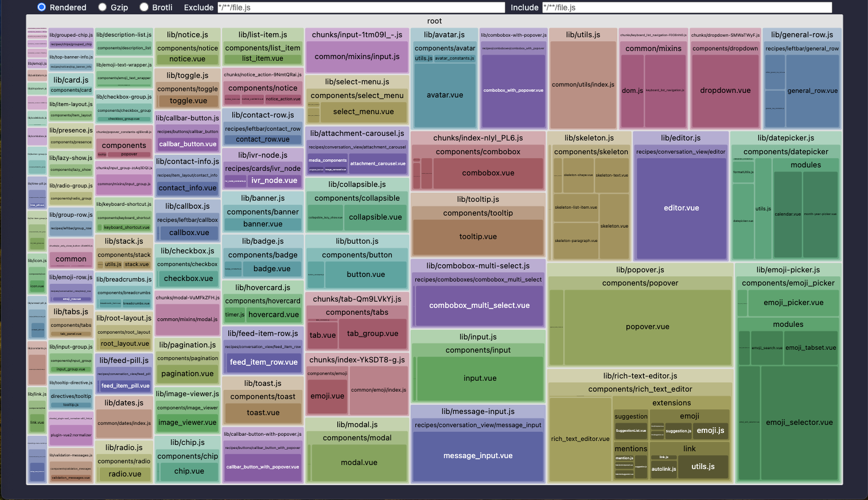Select the avatar.vue block
This screenshot has width=868, height=500.
[445, 95]
